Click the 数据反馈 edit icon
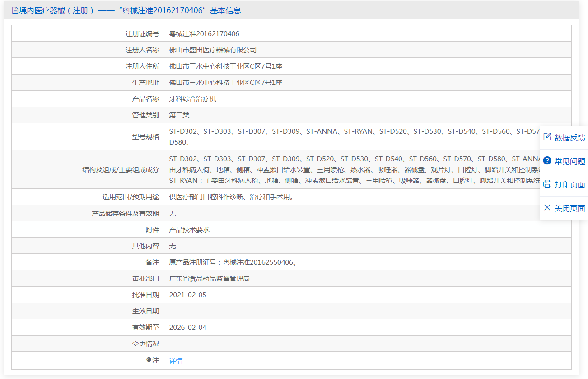 coord(547,137)
